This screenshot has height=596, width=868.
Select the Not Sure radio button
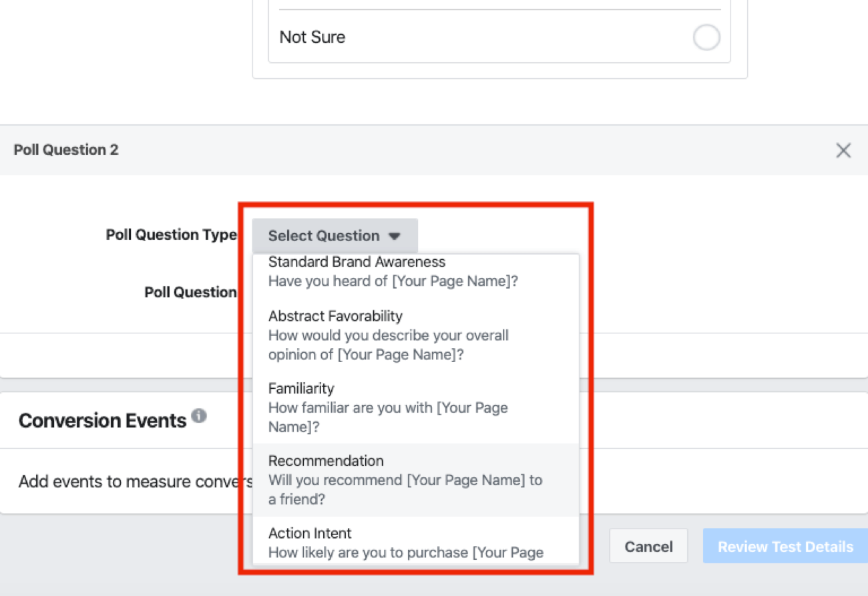[706, 37]
